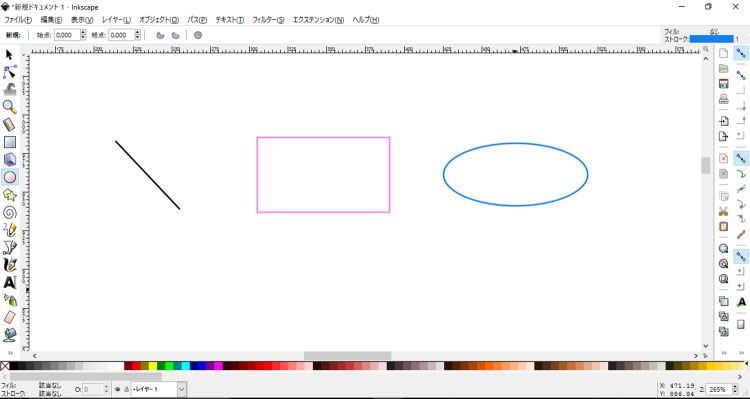This screenshot has height=399, width=750.
Task: Toggle layer visibility eye icon
Action: (118, 389)
